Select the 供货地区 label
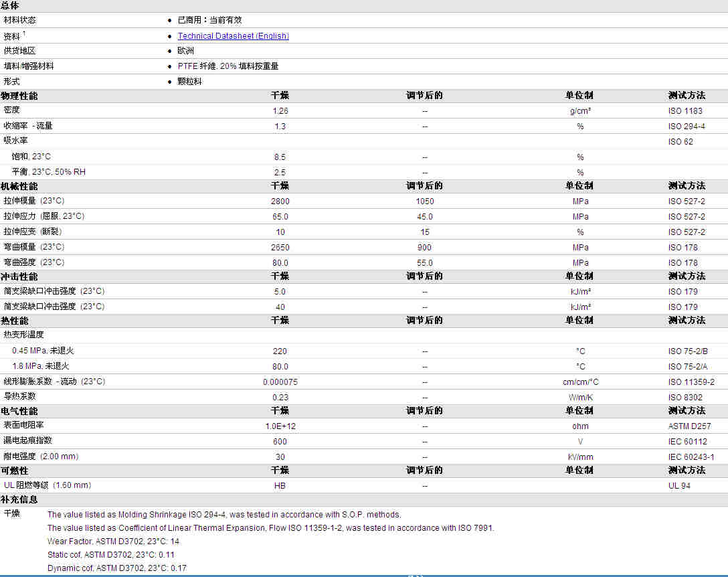The width and height of the screenshot is (728, 577). 19,51
